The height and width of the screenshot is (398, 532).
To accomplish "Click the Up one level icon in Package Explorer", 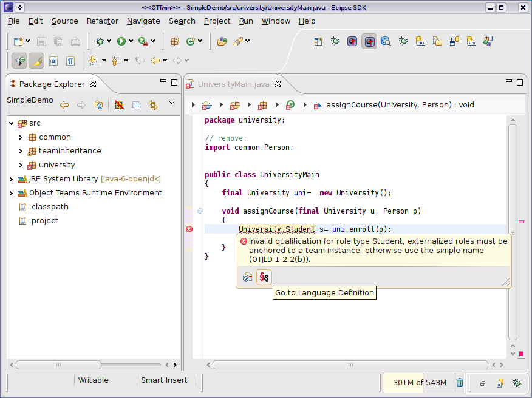I will coord(98,105).
